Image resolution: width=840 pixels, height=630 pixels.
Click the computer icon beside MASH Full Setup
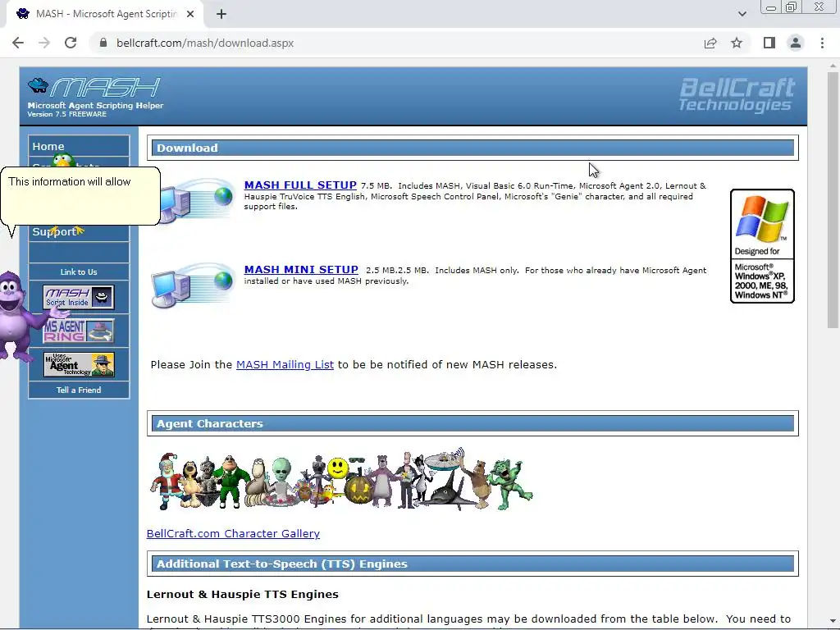[x=197, y=200]
